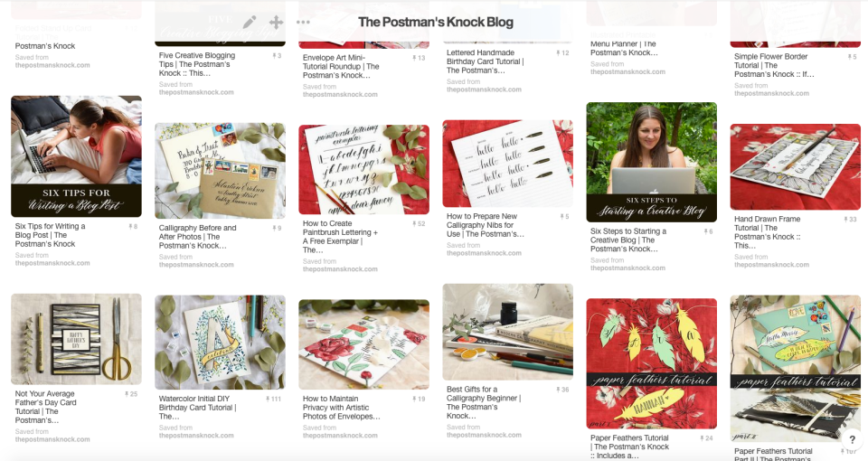Screen dimensions: 868x461
Task: Click pin count icon on Watercolor Initial pin
Action: point(273,399)
